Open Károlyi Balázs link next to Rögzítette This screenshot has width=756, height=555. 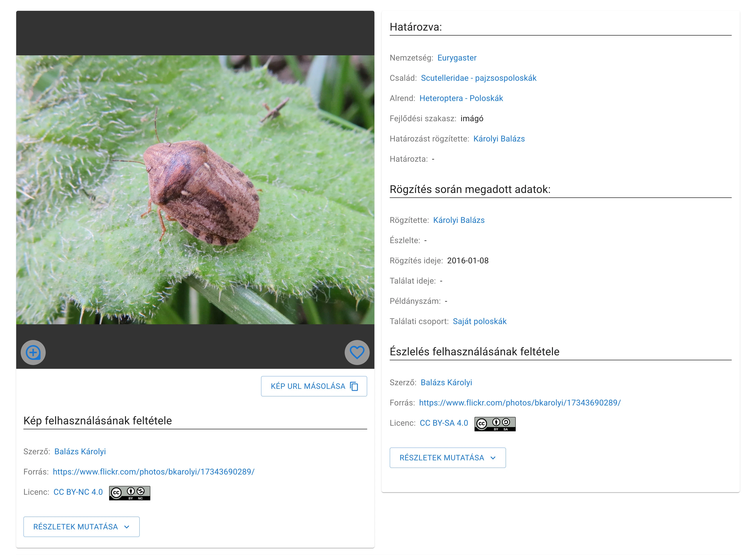pyautogui.click(x=459, y=220)
